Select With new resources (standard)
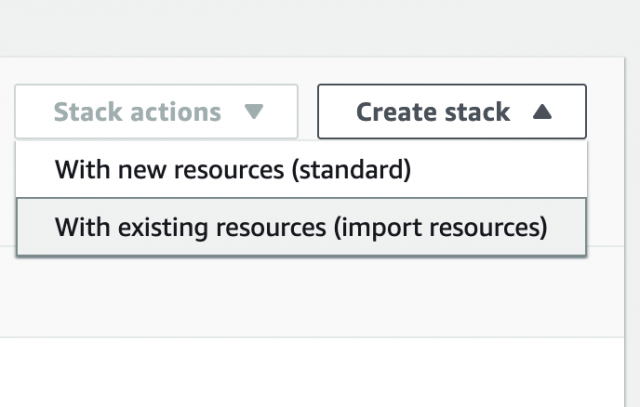The height and width of the screenshot is (407, 640). tap(233, 169)
